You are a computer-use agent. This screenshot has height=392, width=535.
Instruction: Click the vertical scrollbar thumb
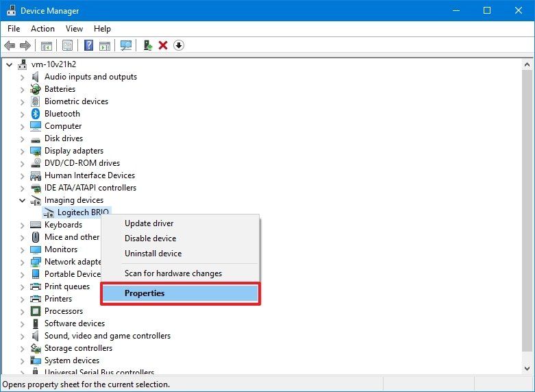point(527,210)
